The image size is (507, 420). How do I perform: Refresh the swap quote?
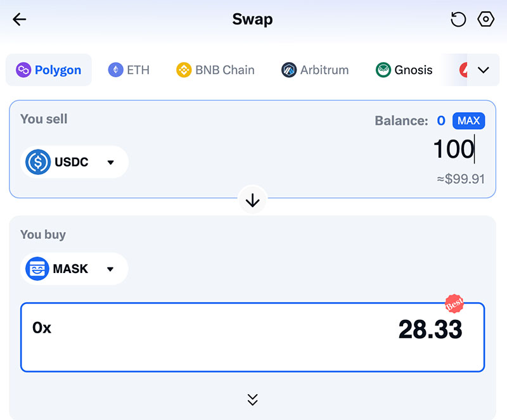[x=458, y=20]
